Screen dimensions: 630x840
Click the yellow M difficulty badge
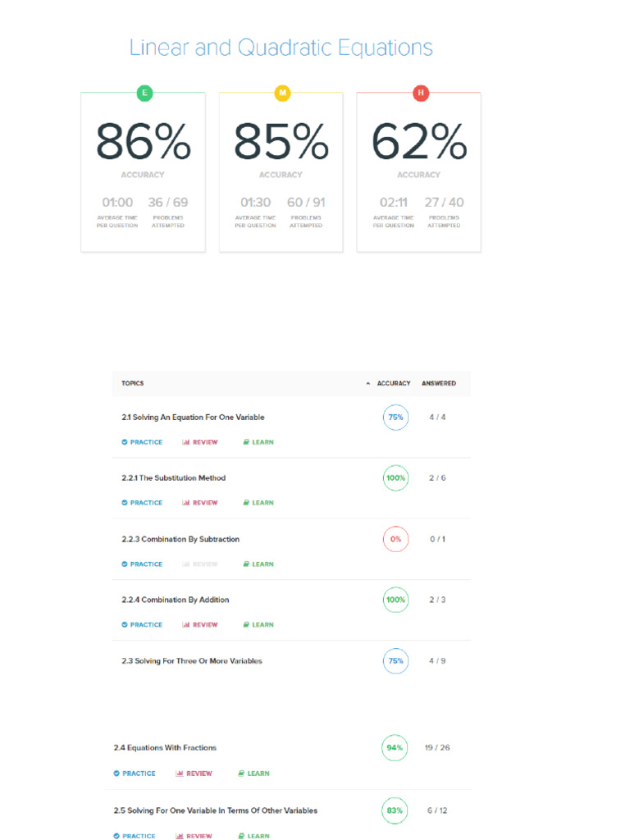282,94
